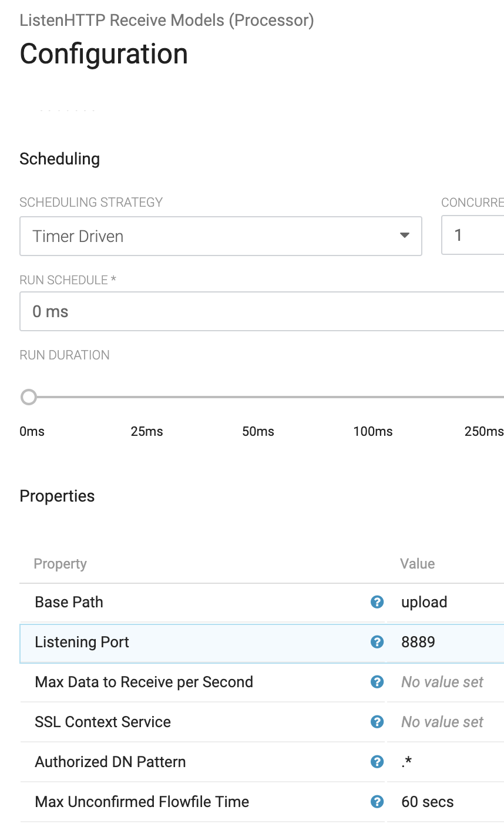Set run duration at the 25ms mark

point(147,398)
